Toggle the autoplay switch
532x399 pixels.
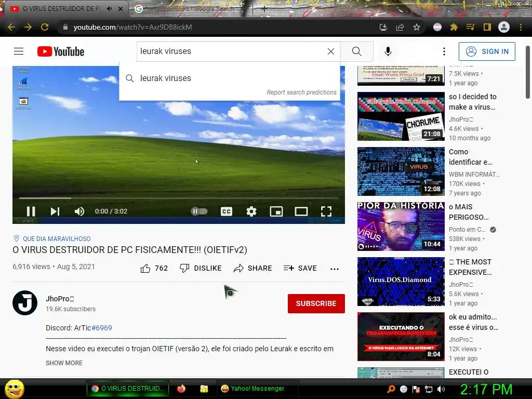coord(199,211)
